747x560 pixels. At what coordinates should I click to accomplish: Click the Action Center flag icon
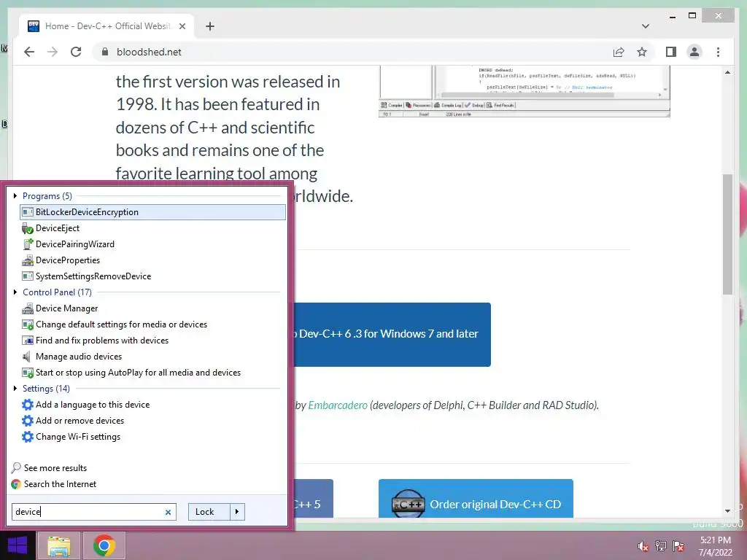[x=678, y=545]
